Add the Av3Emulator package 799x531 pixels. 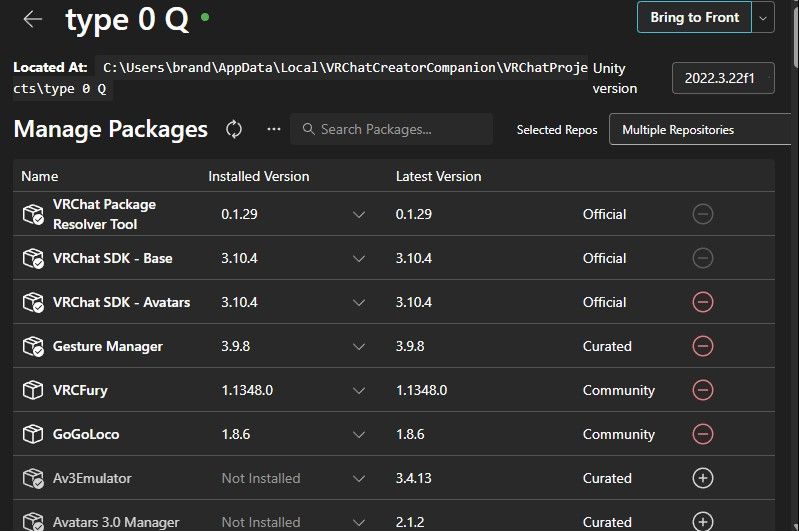pos(703,478)
